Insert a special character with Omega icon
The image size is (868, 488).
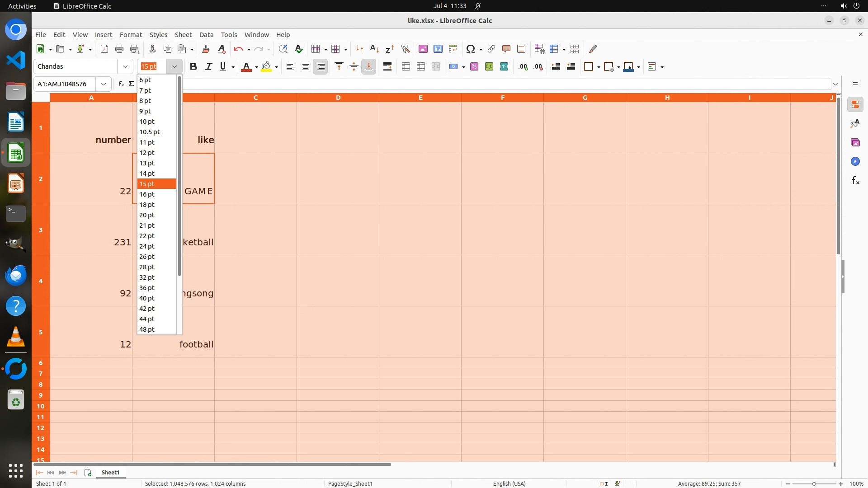coord(470,49)
